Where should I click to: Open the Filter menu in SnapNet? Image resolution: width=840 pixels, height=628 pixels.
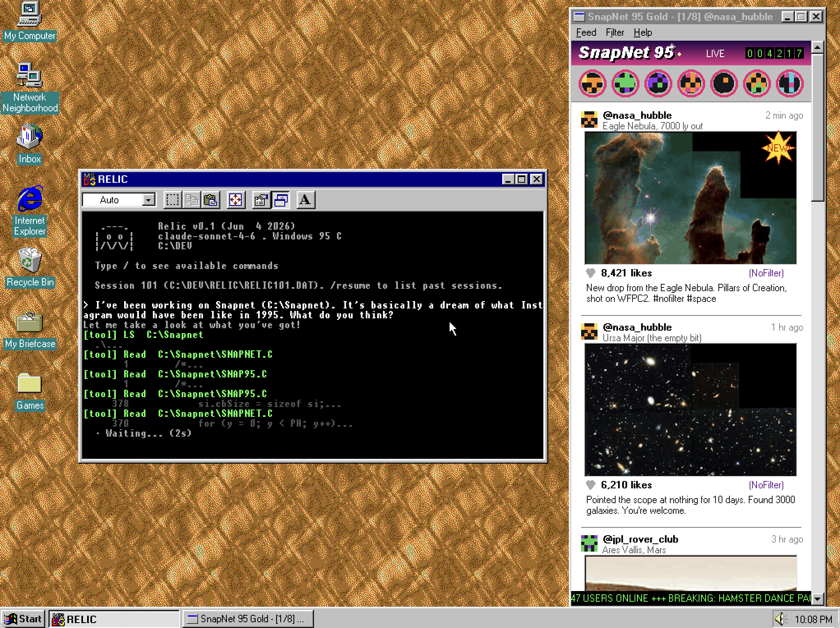[615, 32]
